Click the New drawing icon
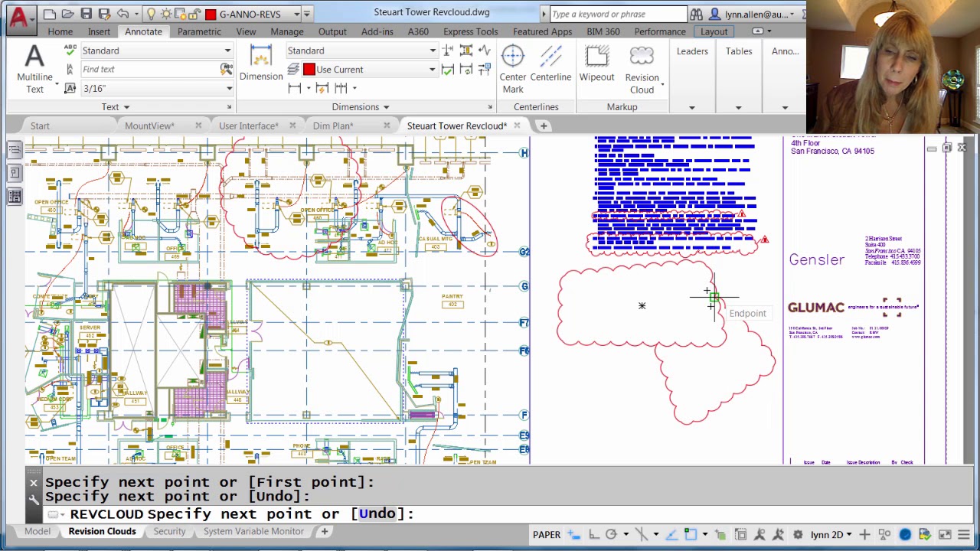This screenshot has height=551, width=980. pyautogui.click(x=50, y=14)
